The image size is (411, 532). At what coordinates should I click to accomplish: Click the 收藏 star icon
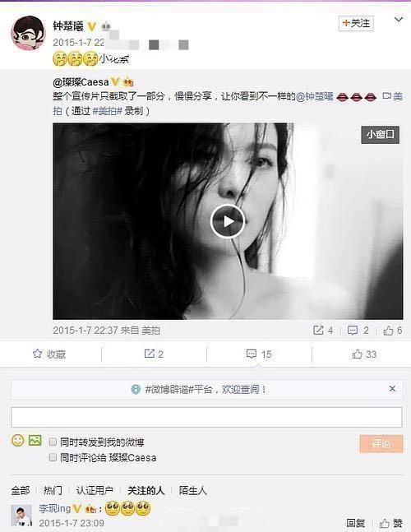37,354
